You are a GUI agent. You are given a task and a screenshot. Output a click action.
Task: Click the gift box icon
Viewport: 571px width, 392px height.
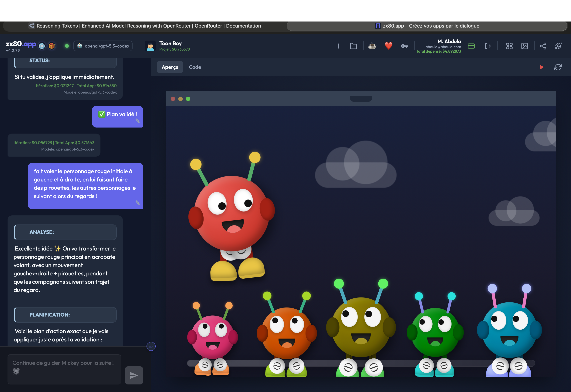coord(52,46)
